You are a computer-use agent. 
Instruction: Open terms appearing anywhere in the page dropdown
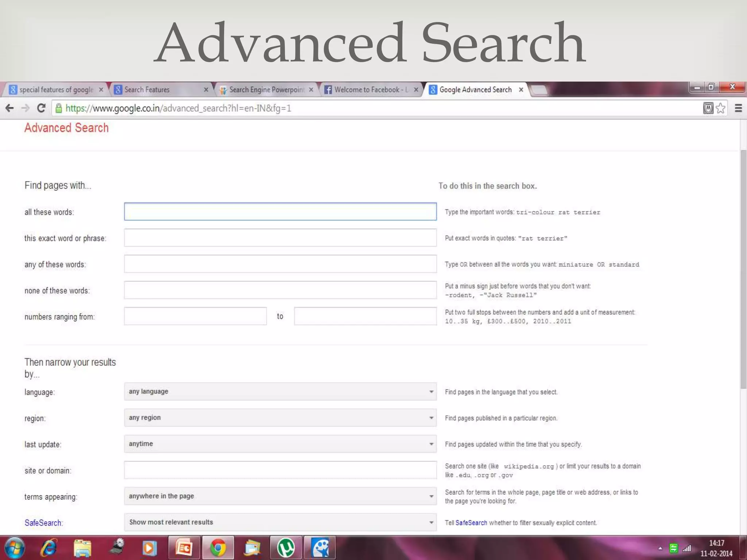[280, 496]
